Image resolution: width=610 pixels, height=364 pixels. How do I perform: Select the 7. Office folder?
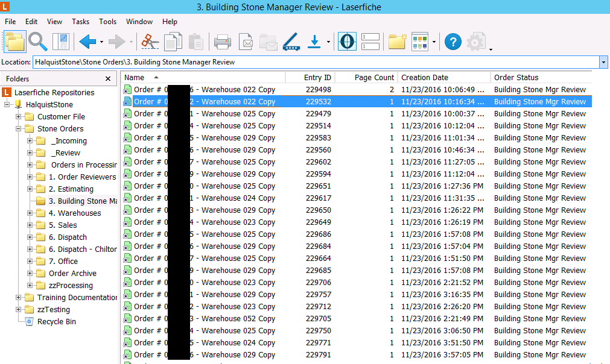63,262
